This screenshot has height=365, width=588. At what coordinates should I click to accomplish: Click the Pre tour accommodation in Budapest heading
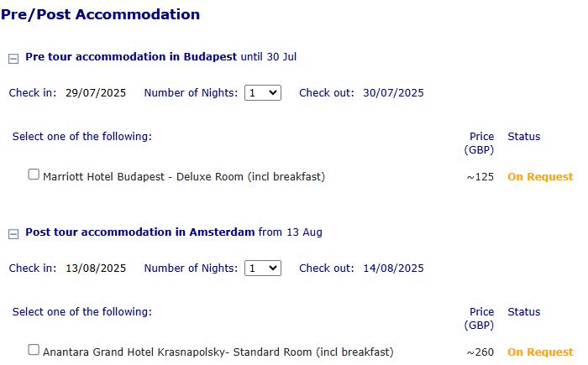pyautogui.click(x=131, y=57)
